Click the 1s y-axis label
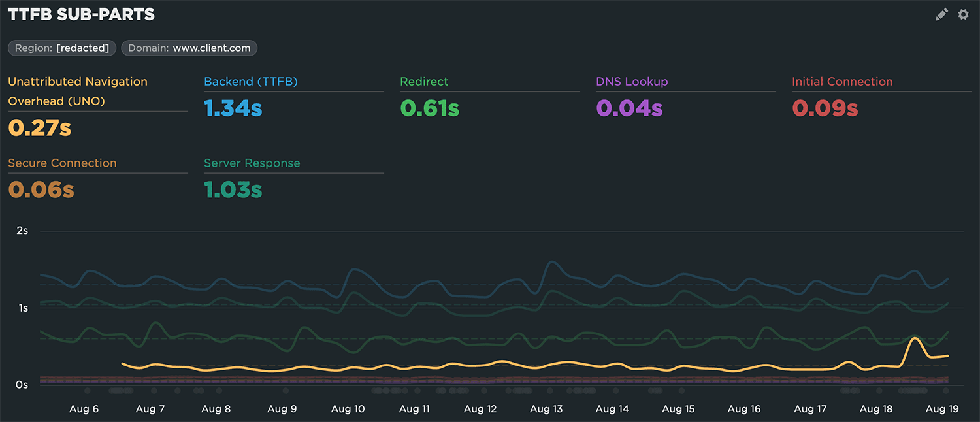Viewport: 980px width, 422px height. point(24,308)
